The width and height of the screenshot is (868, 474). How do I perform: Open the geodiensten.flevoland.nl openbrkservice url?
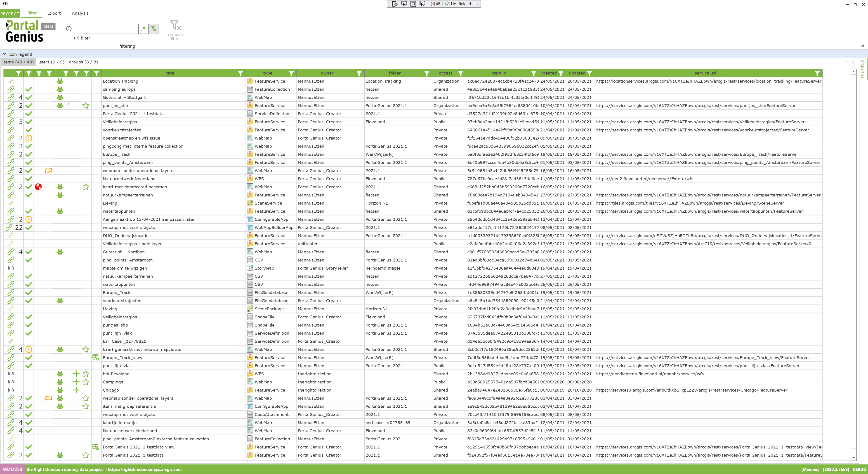[x=650, y=374]
